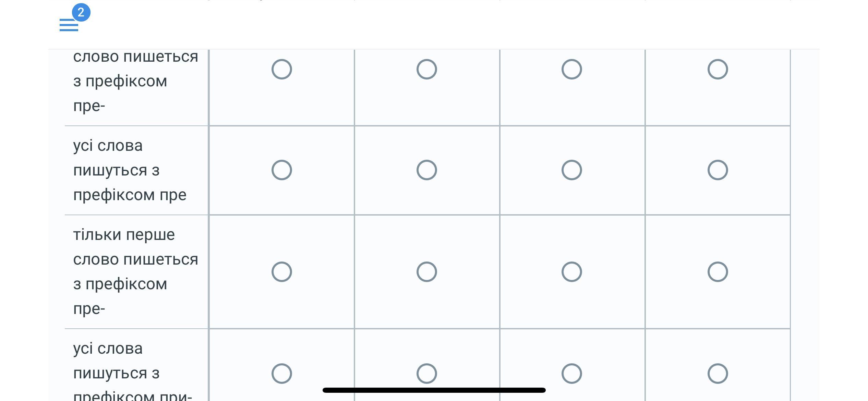Pick second radio in 'префіксом при-' row
The width and height of the screenshot is (868, 401).
pos(427,373)
